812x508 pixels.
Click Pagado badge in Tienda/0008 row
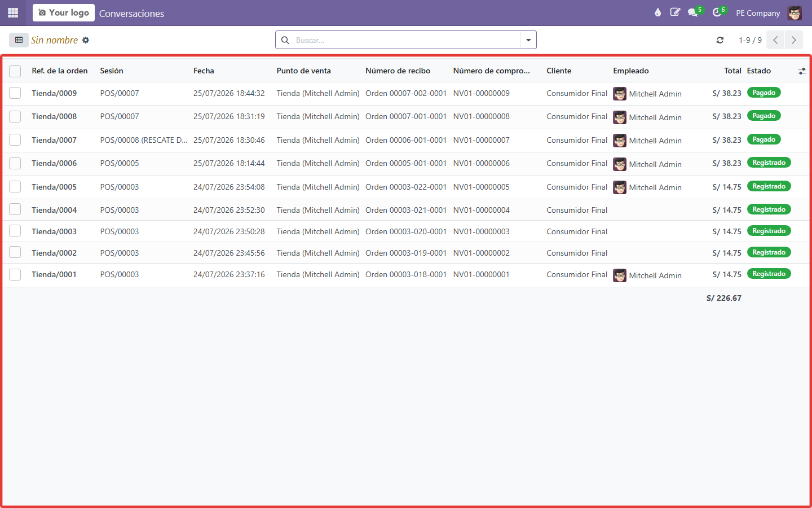[x=764, y=116]
